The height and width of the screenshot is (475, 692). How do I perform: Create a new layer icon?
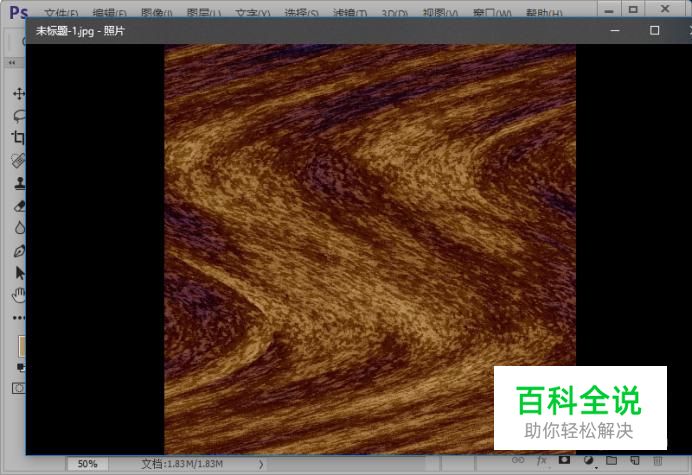coord(635,460)
